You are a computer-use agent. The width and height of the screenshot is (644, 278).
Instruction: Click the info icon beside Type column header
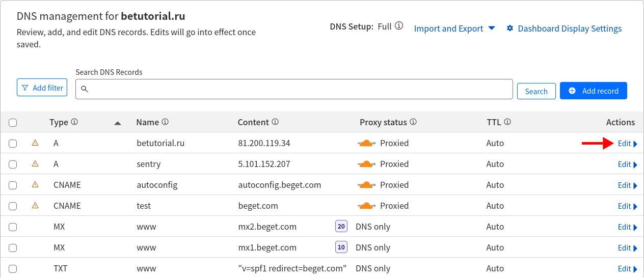pos(74,122)
